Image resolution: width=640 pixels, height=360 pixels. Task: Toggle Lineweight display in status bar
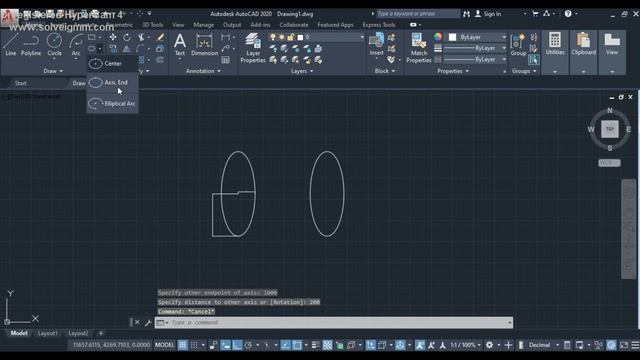[316, 345]
